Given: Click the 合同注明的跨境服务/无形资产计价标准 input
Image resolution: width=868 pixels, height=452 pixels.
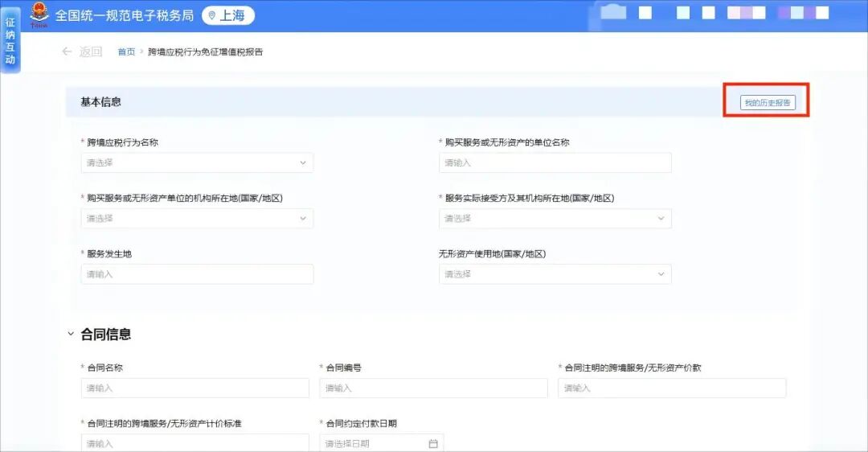Looking at the screenshot, I should (x=194, y=443).
